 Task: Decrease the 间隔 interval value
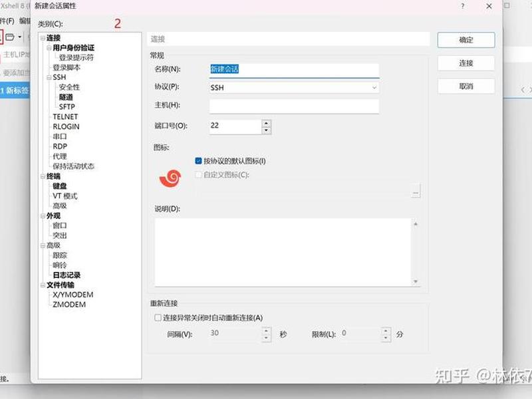coord(267,338)
